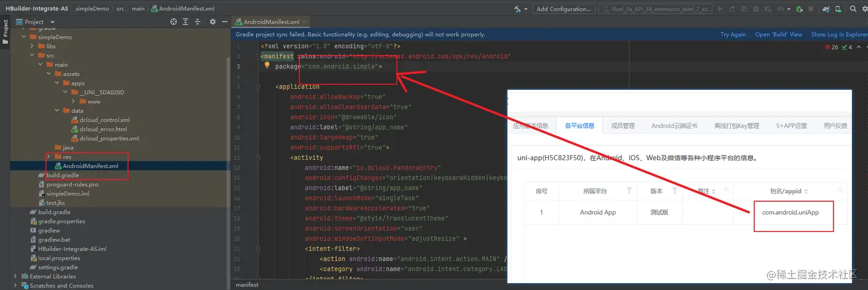Click the Collapse All icon in Project panel
Screen dimensions: 868x290
199,21
